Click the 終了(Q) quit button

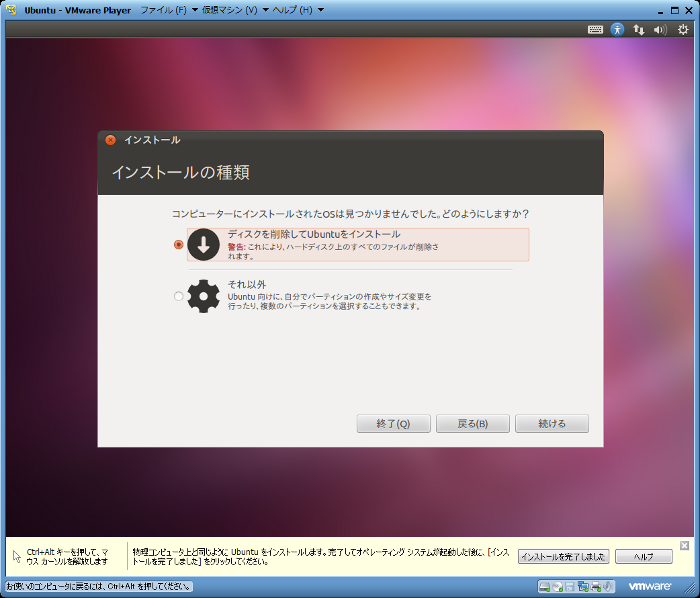click(x=393, y=424)
